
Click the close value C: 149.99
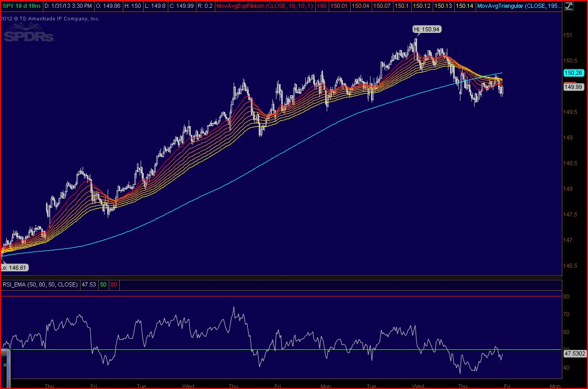pyautogui.click(x=181, y=6)
